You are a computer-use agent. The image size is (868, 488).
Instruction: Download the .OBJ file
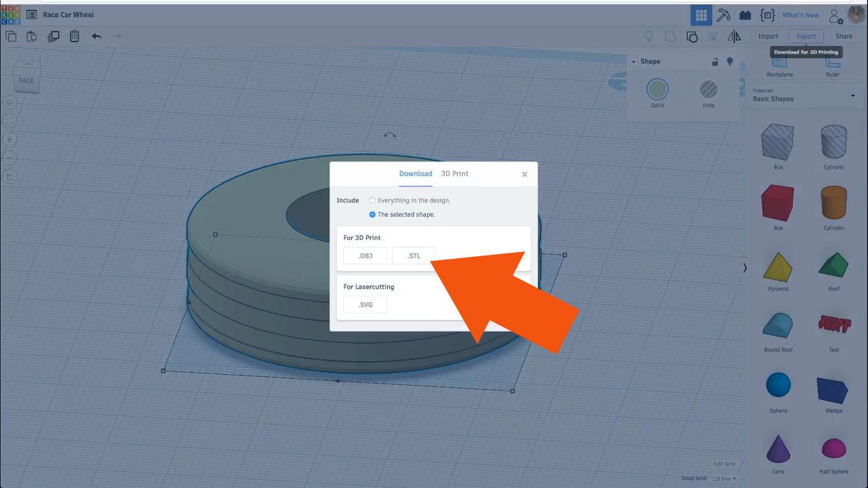tap(366, 256)
